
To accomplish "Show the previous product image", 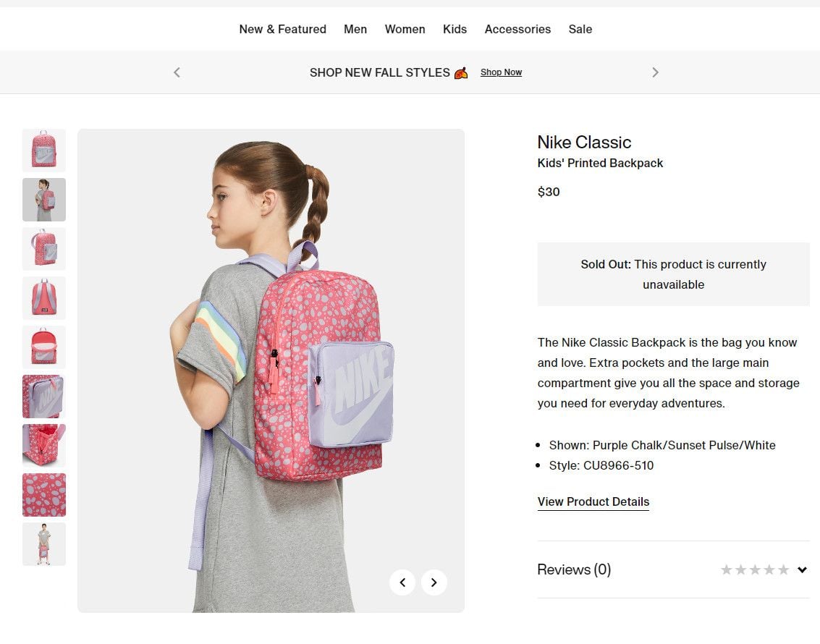I will coord(402,582).
